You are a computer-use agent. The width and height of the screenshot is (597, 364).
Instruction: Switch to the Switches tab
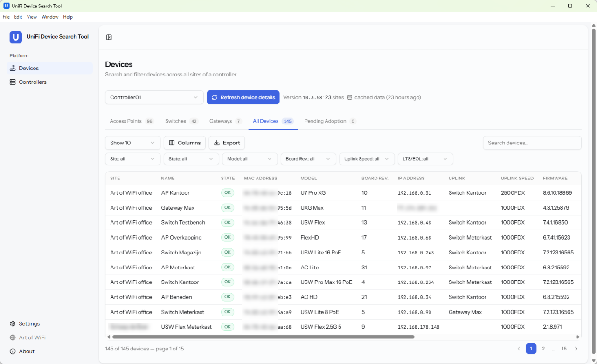(x=181, y=121)
